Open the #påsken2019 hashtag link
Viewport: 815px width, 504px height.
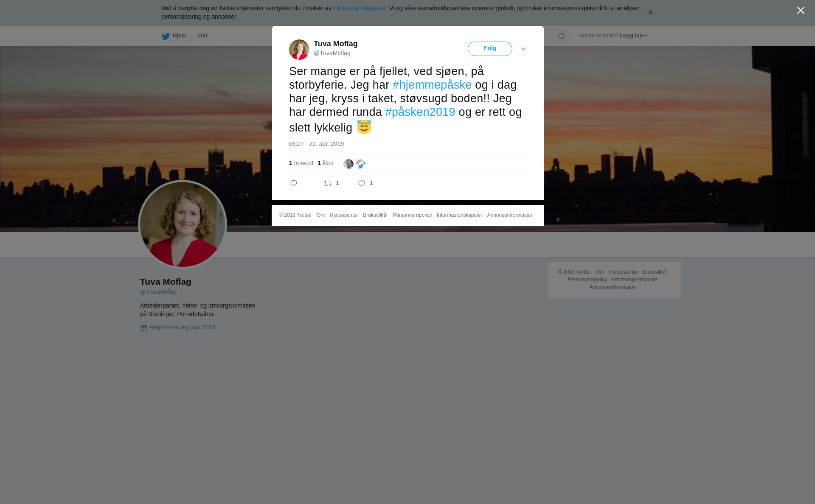pos(420,112)
